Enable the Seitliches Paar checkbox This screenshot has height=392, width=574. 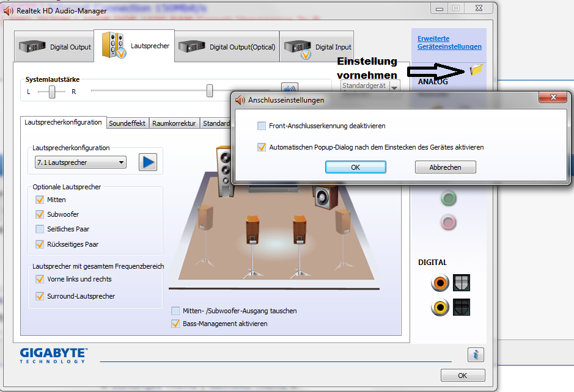click(40, 229)
